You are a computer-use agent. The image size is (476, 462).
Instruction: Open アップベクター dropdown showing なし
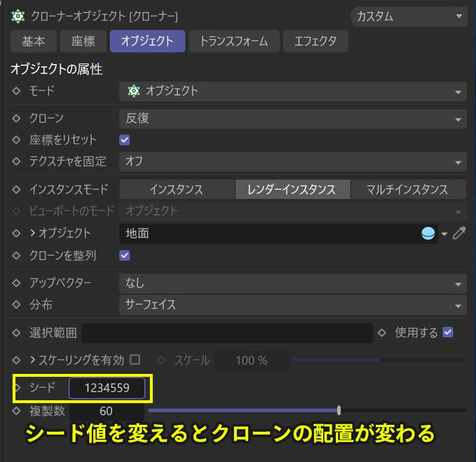[293, 284]
